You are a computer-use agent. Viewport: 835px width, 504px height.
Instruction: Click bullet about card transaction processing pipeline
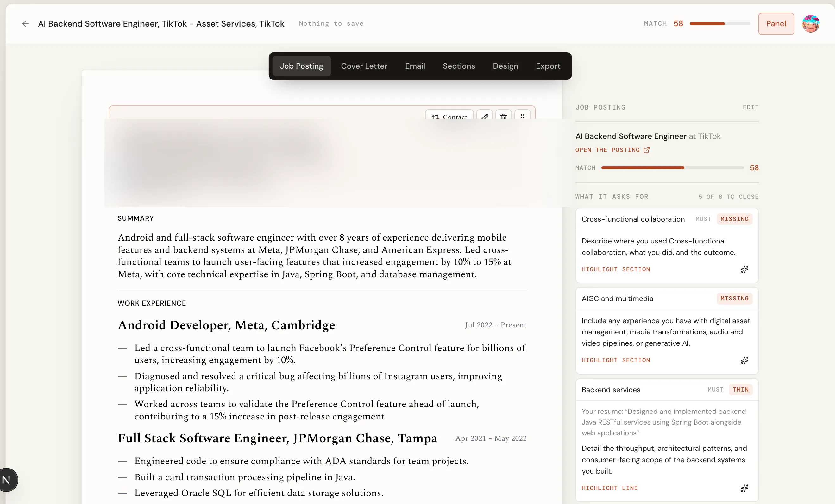[x=245, y=477]
